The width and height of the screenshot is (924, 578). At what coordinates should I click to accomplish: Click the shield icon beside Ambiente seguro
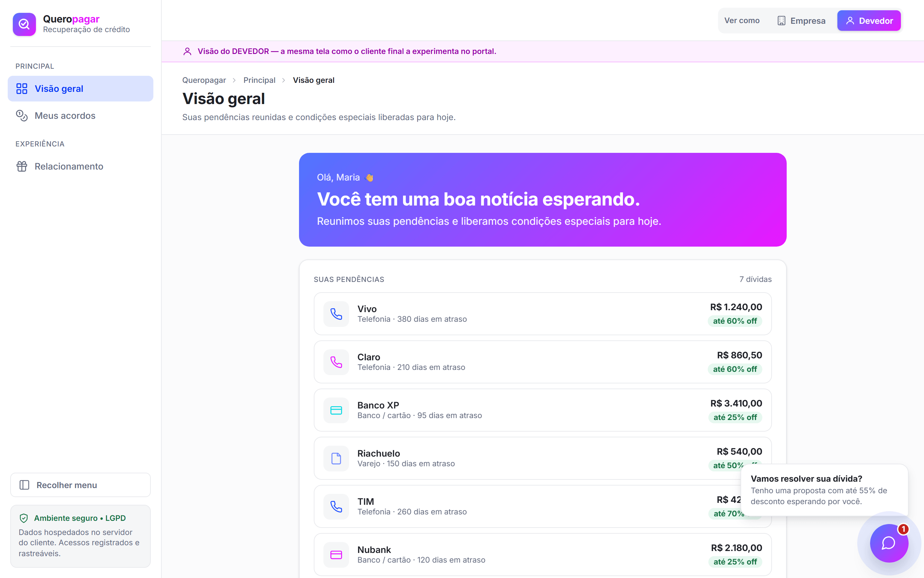click(24, 518)
